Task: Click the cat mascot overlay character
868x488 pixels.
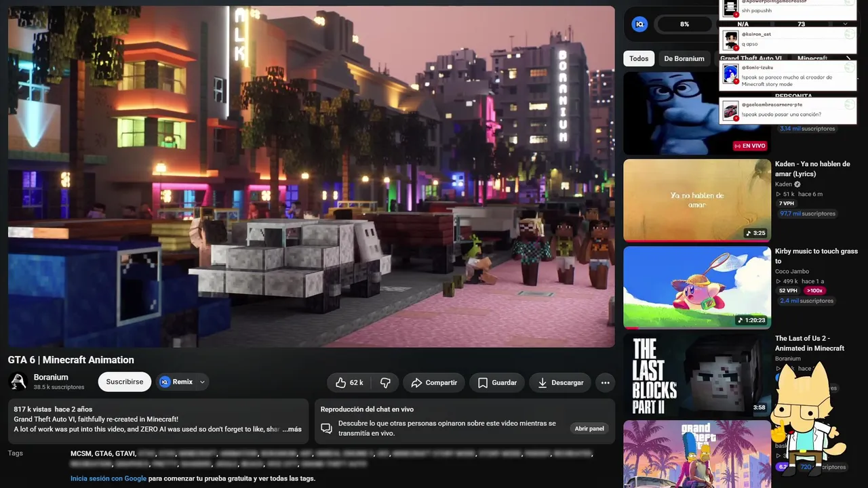Action: click(x=810, y=420)
